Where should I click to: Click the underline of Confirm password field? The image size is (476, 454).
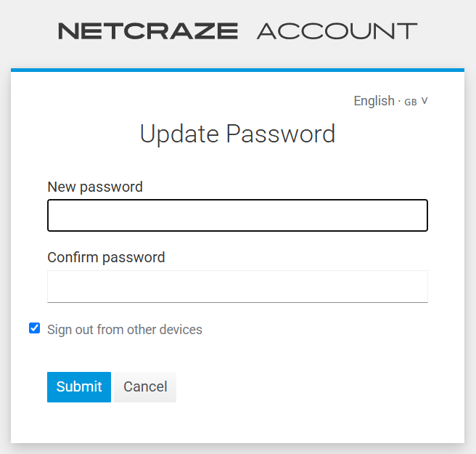237,301
